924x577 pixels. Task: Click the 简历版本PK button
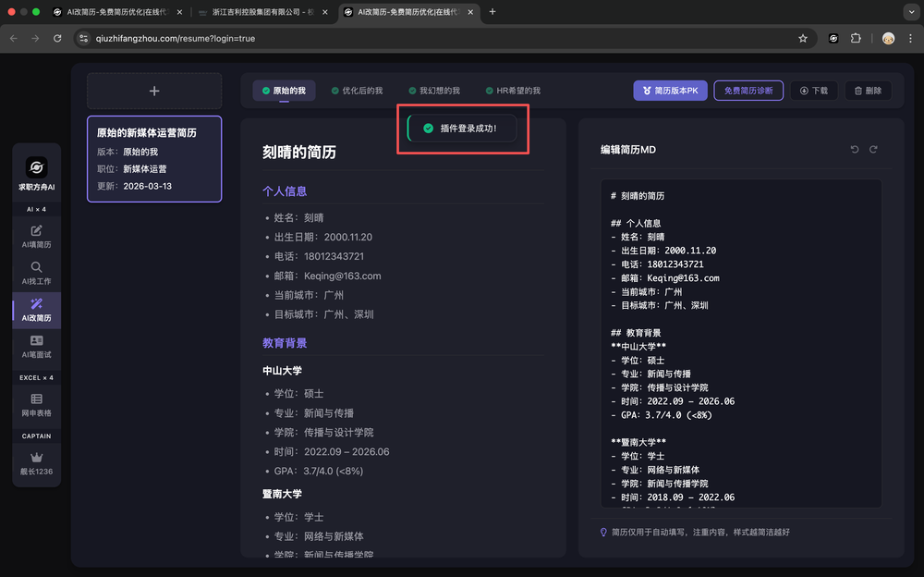click(x=671, y=91)
